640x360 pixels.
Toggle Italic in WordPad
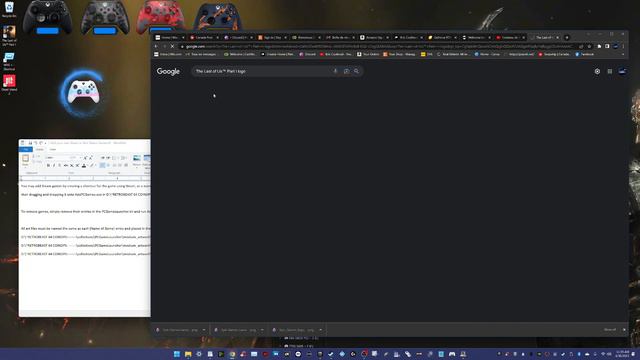tap(54, 165)
